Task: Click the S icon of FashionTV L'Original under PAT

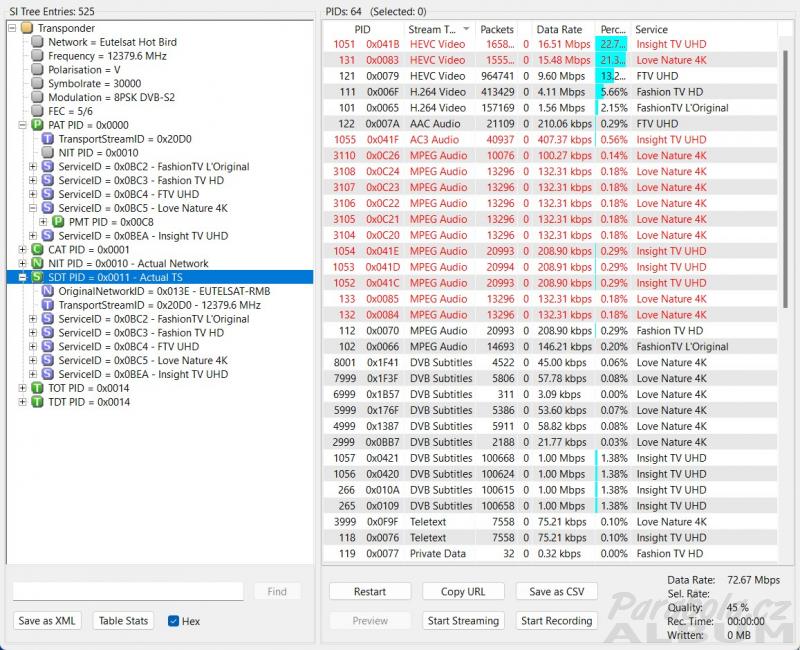Action: [47, 166]
